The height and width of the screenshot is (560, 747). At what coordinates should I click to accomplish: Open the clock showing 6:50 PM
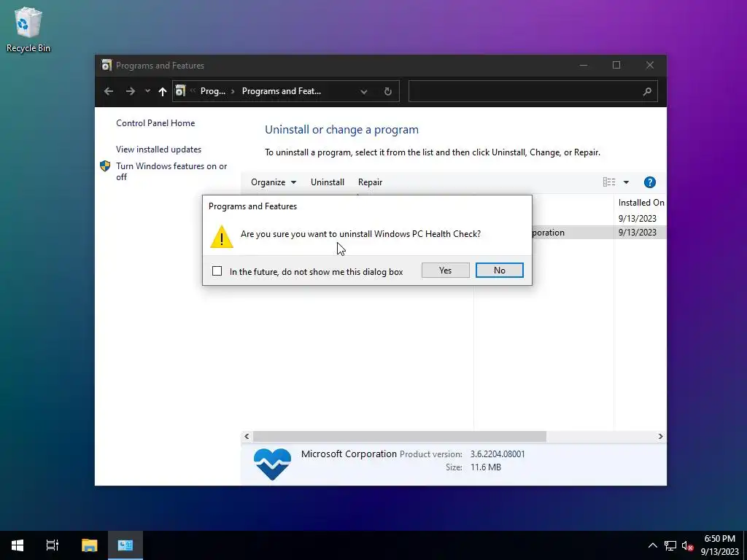pos(719,545)
